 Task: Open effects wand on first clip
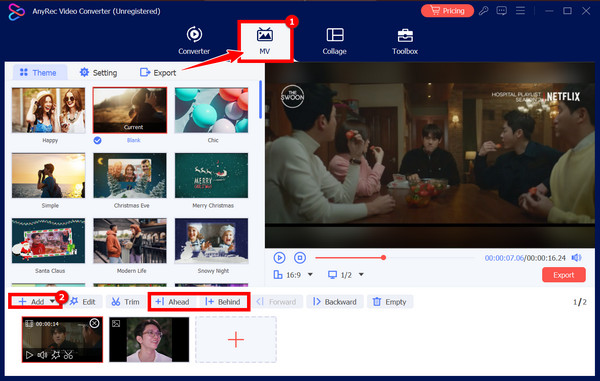[x=55, y=355]
